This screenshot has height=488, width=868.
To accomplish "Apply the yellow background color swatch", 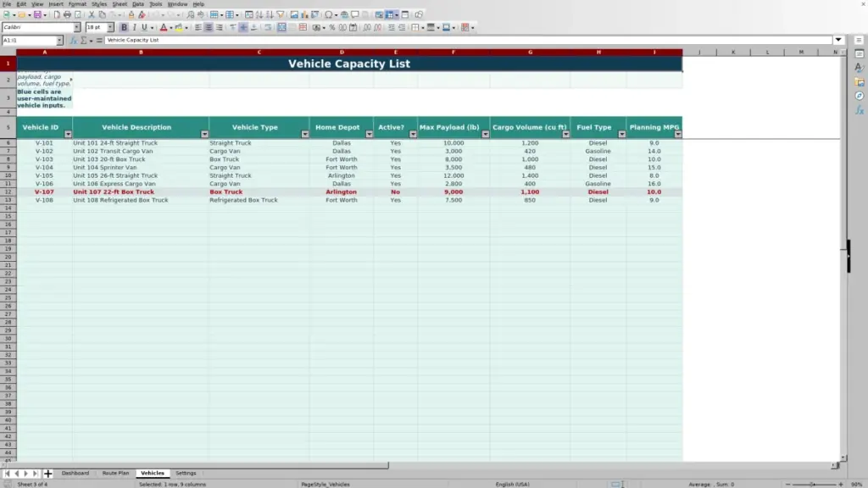I will (179, 27).
